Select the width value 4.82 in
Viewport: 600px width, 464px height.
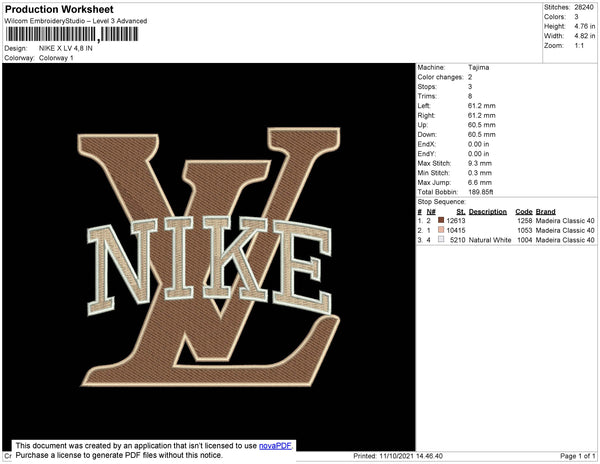[x=584, y=36]
